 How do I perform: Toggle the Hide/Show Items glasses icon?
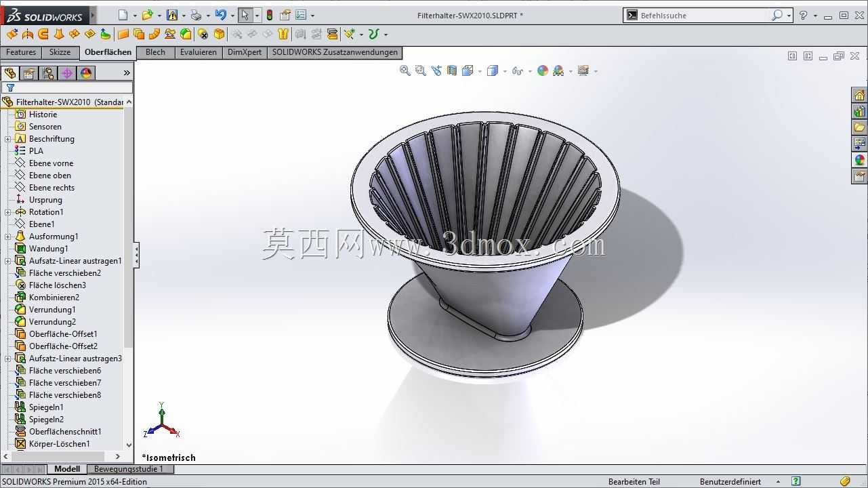(518, 70)
